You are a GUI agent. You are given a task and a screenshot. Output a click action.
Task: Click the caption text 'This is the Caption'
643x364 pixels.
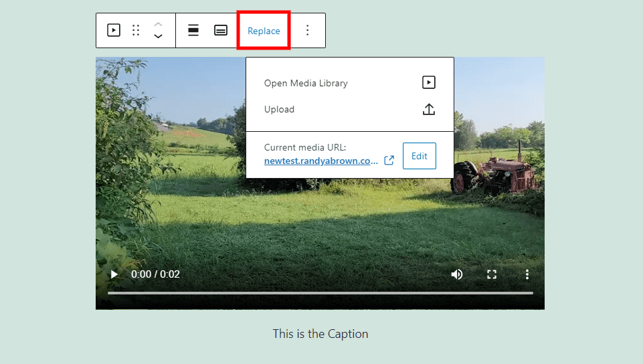[x=320, y=333]
